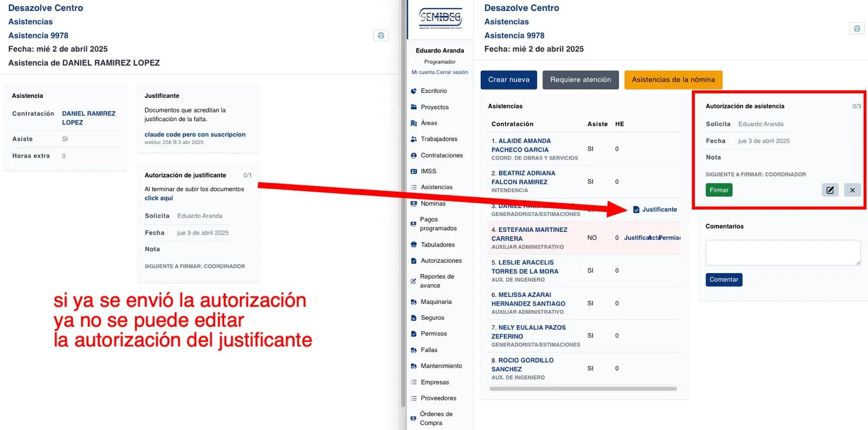Viewport: 868px width, 430px height.
Task: Open the 'claude code pero con suscripcion' document link
Action: [195, 135]
